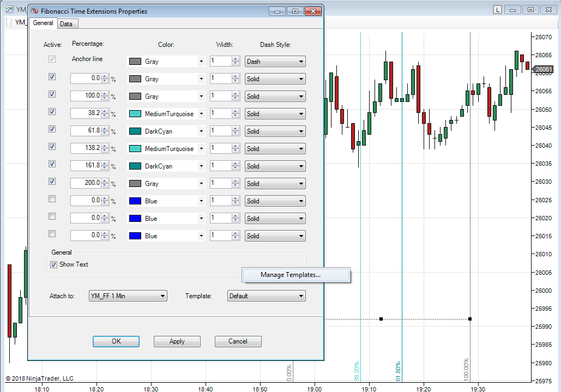Open the Template Default dropdown
The height and width of the screenshot is (392, 561).
266,296
